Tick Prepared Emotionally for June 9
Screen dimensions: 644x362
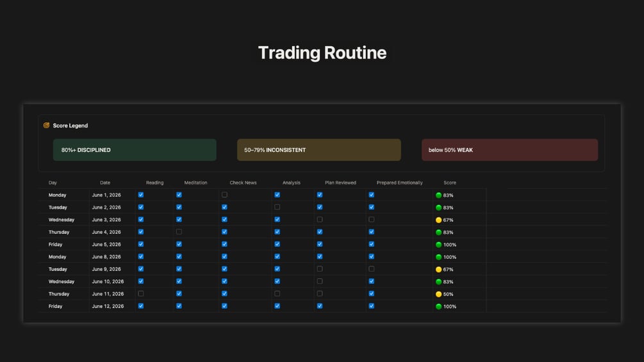pyautogui.click(x=371, y=269)
